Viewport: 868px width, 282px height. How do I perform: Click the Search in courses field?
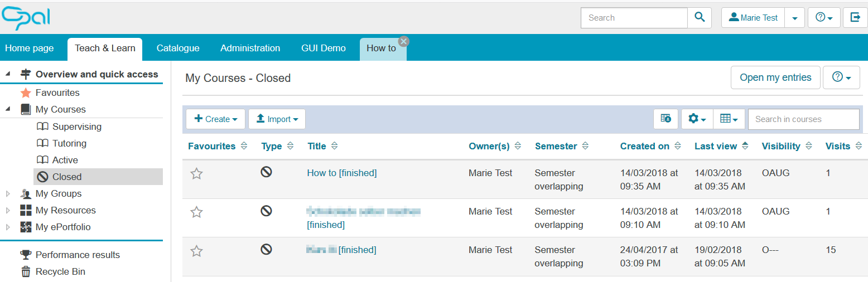pyautogui.click(x=803, y=119)
